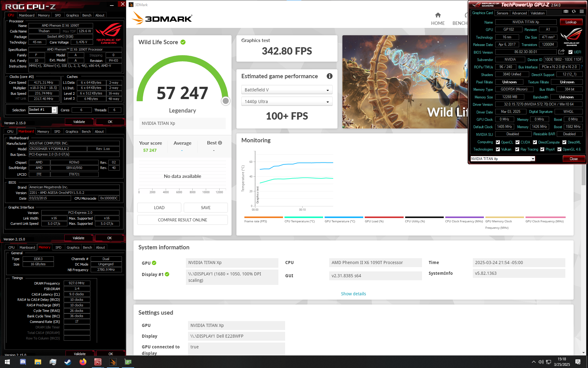The height and width of the screenshot is (368, 588).
Task: Toggle the Ray Tracing checkbox
Action: pyautogui.click(x=517, y=149)
